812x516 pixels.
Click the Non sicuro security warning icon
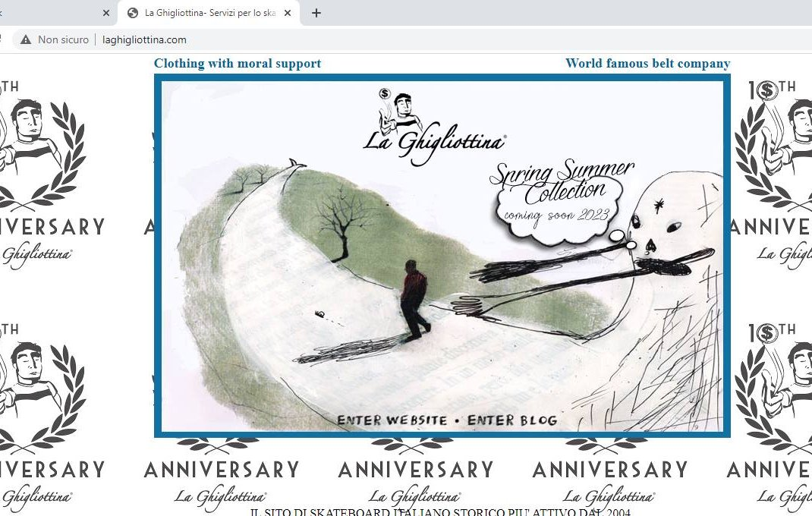point(25,40)
